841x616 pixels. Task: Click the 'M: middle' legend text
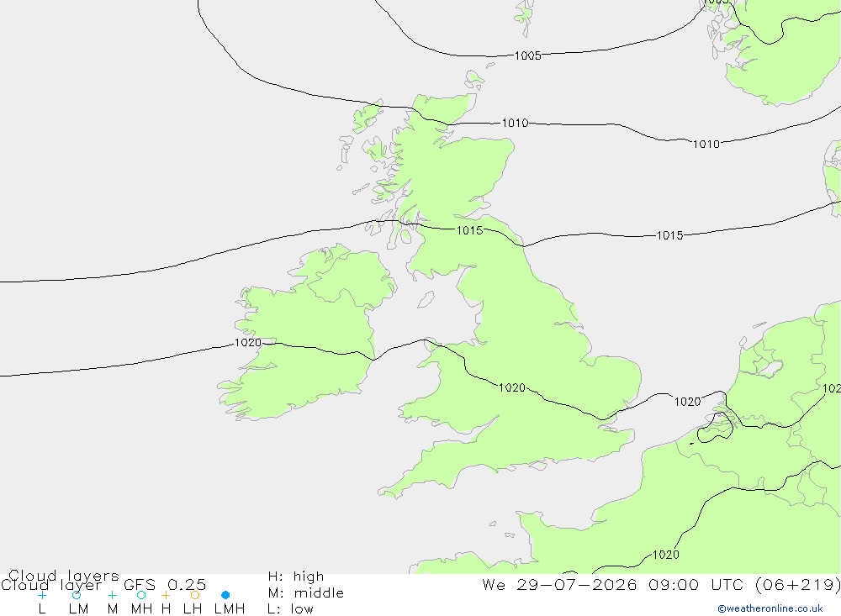point(306,593)
